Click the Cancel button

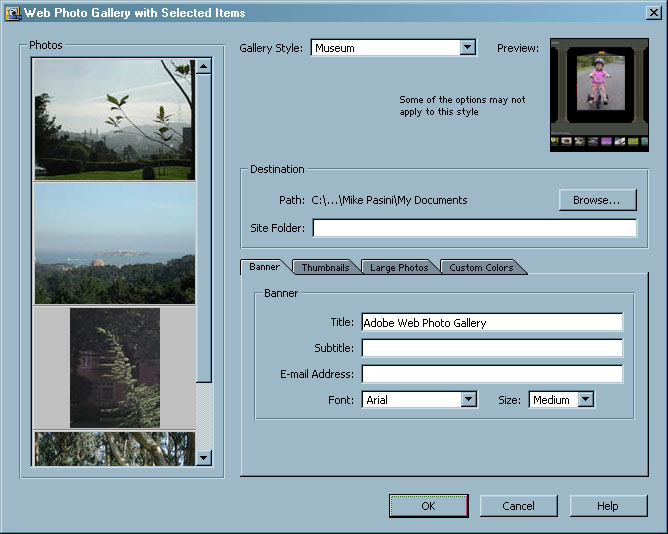(518, 506)
